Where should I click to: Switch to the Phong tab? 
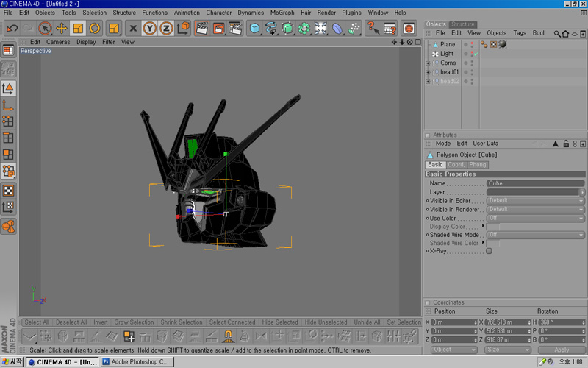click(x=477, y=164)
